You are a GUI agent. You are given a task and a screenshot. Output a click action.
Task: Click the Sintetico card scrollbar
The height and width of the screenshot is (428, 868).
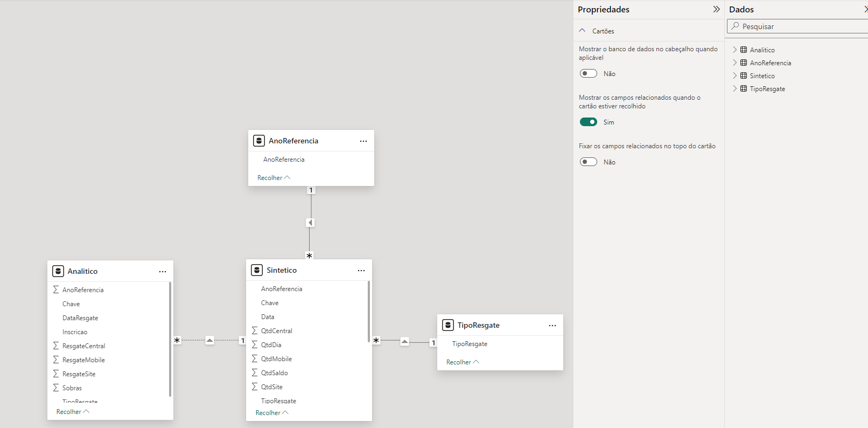pyautogui.click(x=369, y=312)
